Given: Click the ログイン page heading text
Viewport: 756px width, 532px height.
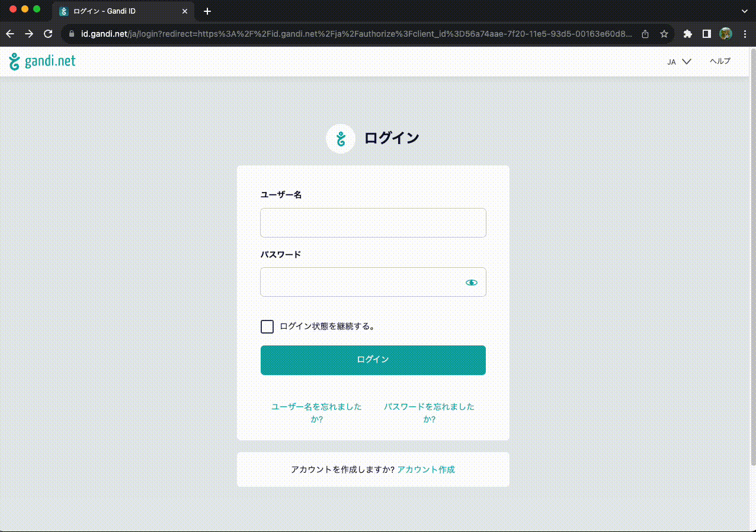Looking at the screenshot, I should tap(392, 139).
